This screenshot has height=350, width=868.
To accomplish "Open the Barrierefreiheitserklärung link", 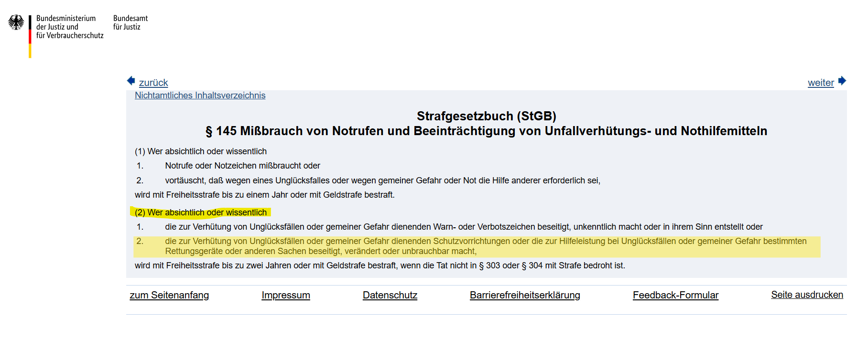I will click(525, 295).
